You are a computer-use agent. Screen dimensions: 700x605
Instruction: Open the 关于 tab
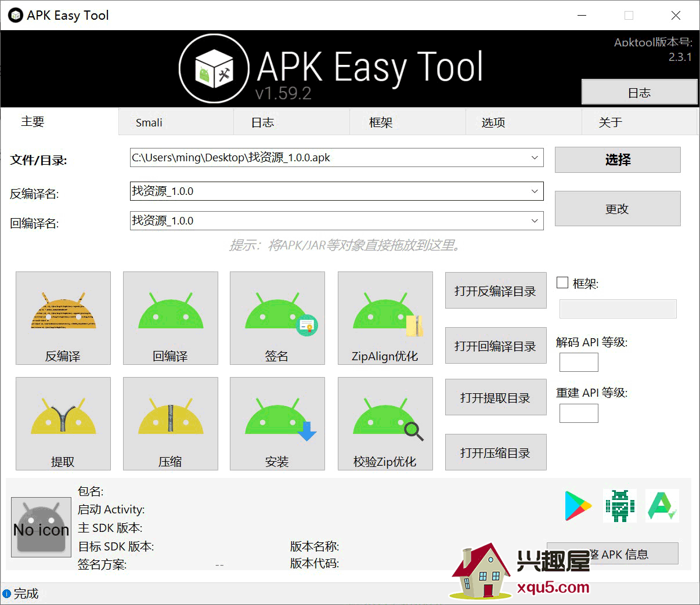640,122
